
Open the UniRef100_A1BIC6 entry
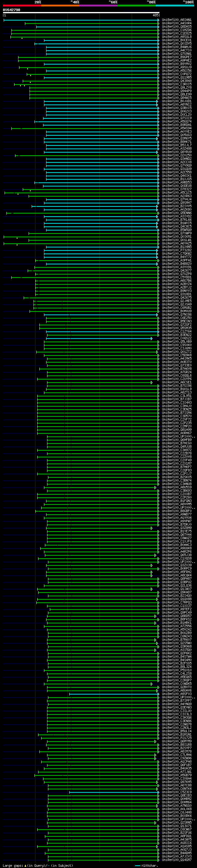tap(176, 843)
